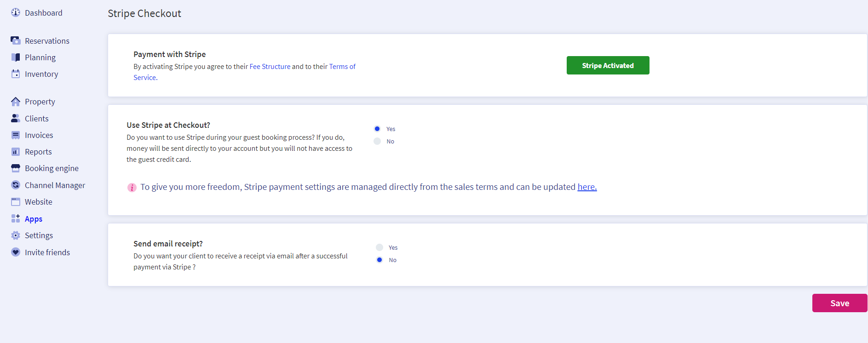This screenshot has width=868, height=343.
Task: Click the Reservations camera icon
Action: pyautogui.click(x=16, y=40)
